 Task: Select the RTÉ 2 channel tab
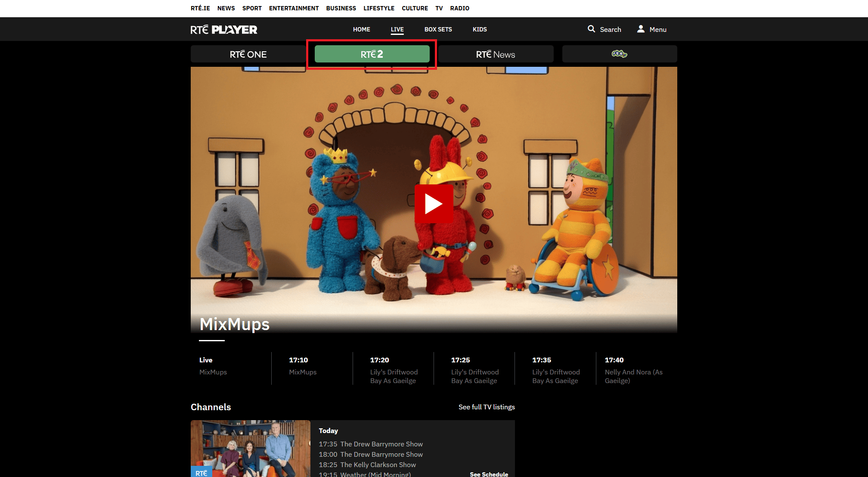pos(372,54)
